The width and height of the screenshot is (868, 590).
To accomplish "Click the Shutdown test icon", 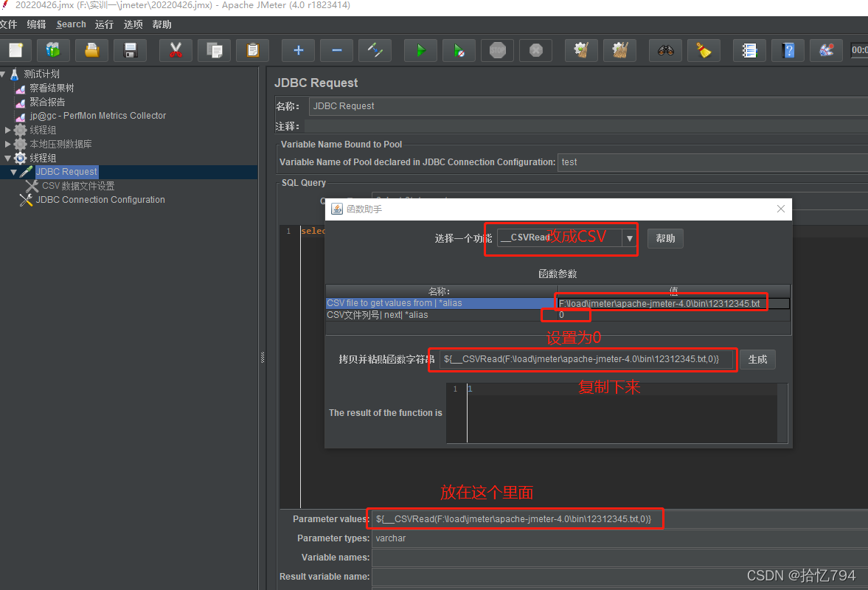I will pos(536,50).
